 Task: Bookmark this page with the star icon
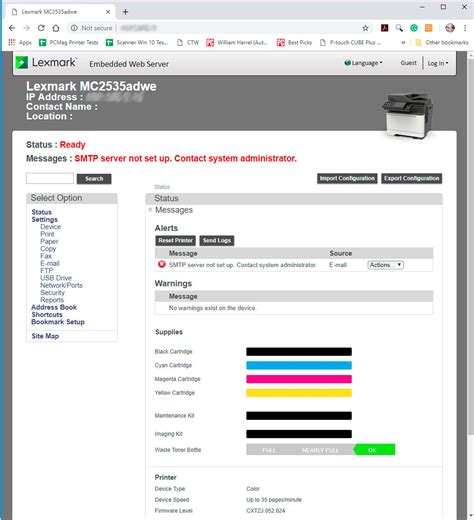coord(365,28)
